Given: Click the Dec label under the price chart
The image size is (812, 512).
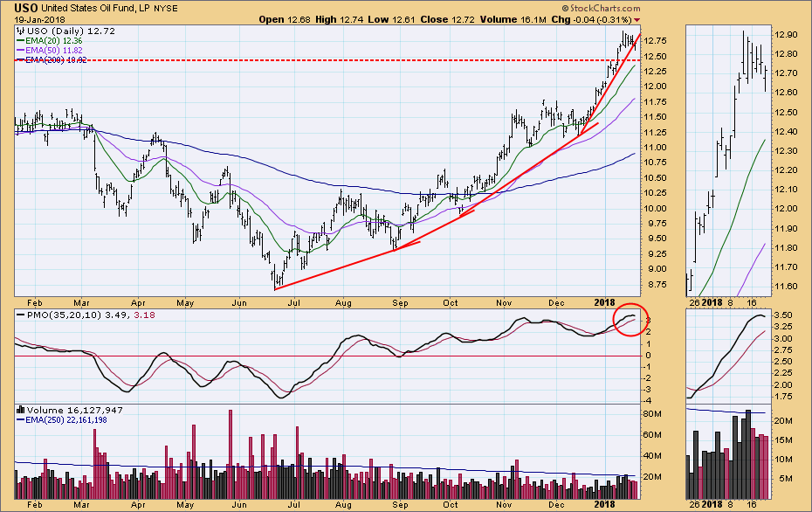Looking at the screenshot, I should (556, 302).
